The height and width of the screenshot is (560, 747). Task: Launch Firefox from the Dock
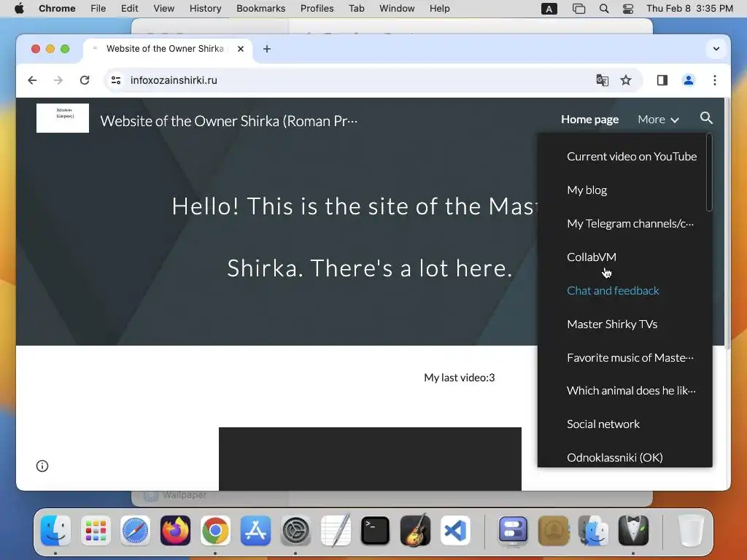pos(175,530)
